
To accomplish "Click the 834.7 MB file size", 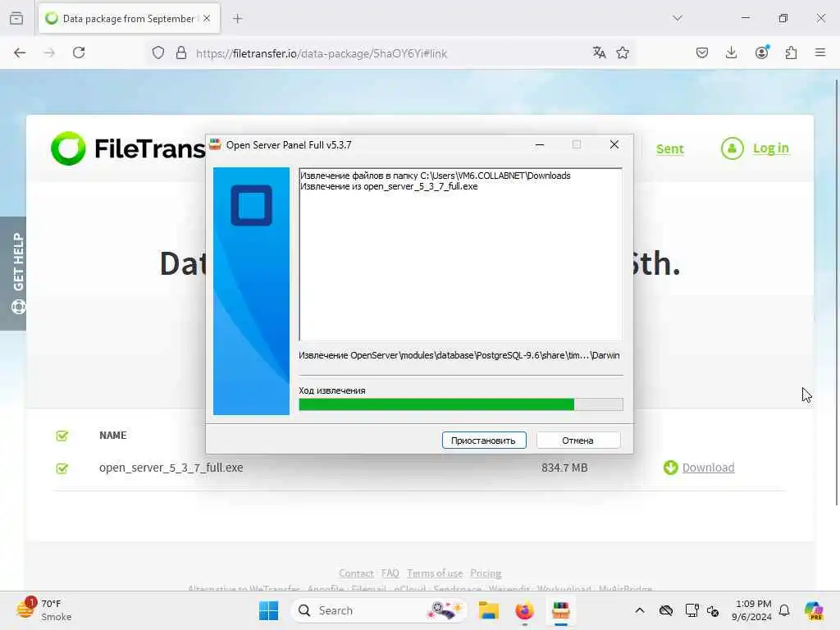I will [564, 468].
